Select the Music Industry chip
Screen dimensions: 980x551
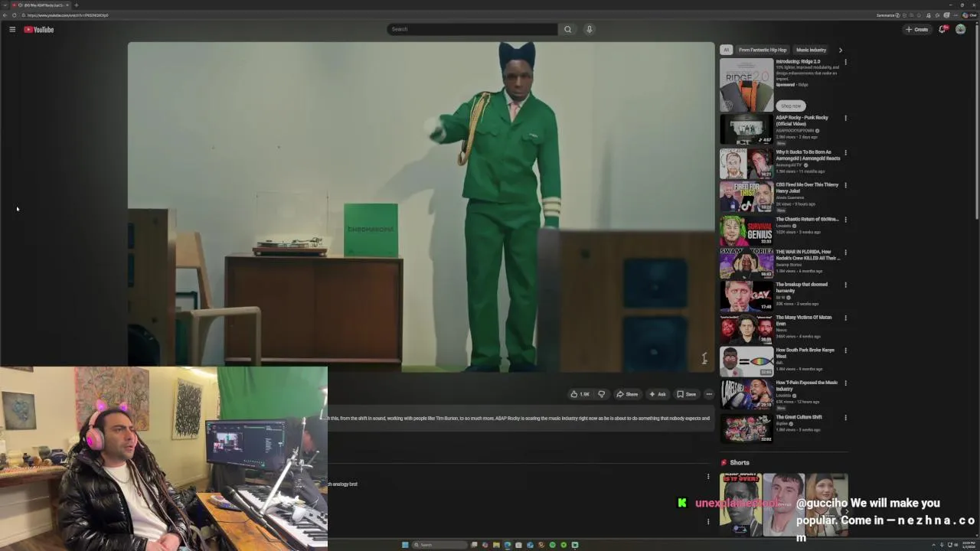pyautogui.click(x=811, y=50)
